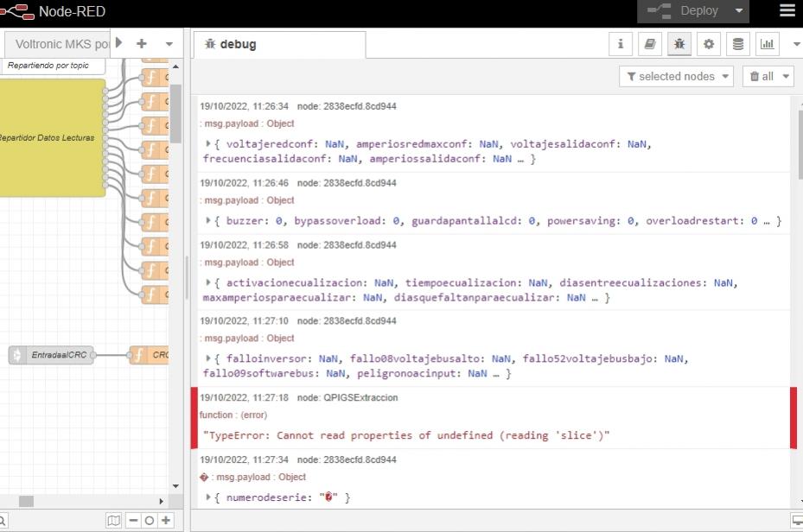Screen dimensions: 803x532
Task: Click node link on the 11:27:34 message
Action: pos(347,459)
